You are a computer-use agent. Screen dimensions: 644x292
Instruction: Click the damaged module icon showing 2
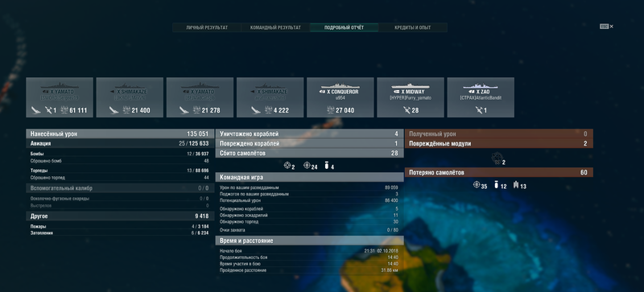497,158
